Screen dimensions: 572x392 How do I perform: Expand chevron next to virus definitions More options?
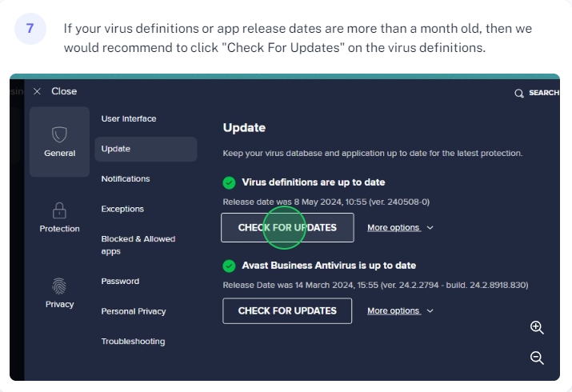(430, 227)
